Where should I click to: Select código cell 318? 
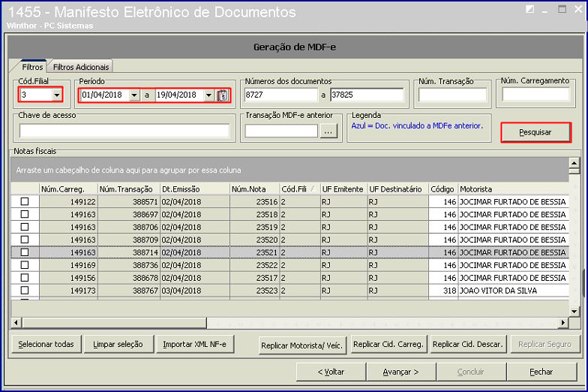442,290
